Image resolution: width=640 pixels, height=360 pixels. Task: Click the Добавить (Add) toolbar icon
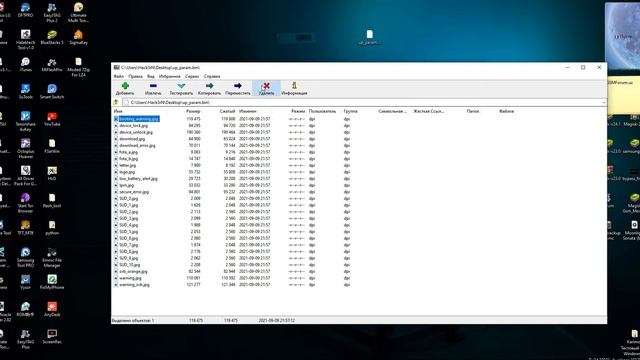tap(125, 86)
